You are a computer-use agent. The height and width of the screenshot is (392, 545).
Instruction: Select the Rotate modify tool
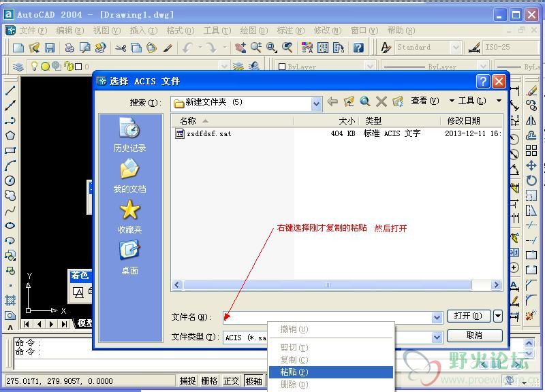click(x=531, y=180)
